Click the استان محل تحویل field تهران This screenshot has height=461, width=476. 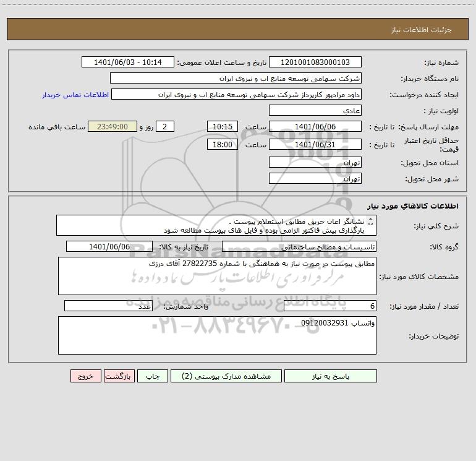point(315,162)
